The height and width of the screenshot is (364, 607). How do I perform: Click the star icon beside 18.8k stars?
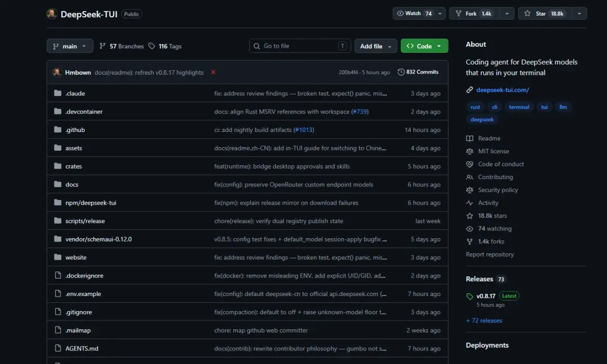469,216
